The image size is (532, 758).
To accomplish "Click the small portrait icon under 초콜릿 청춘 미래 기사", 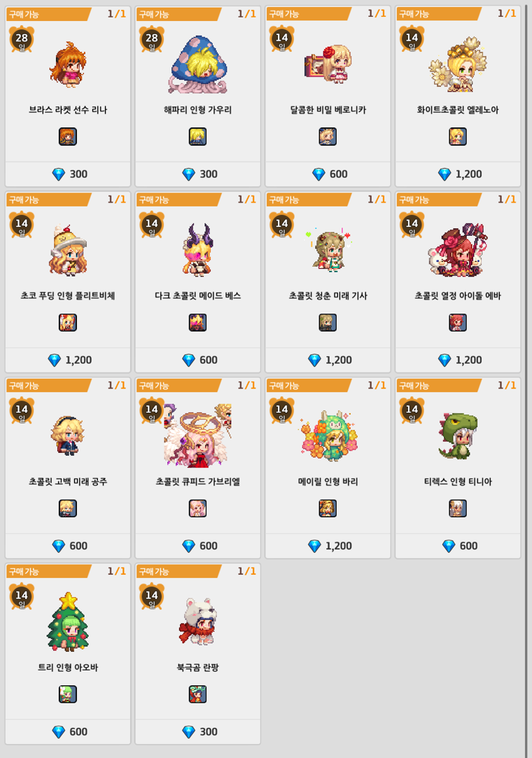I will click(328, 323).
